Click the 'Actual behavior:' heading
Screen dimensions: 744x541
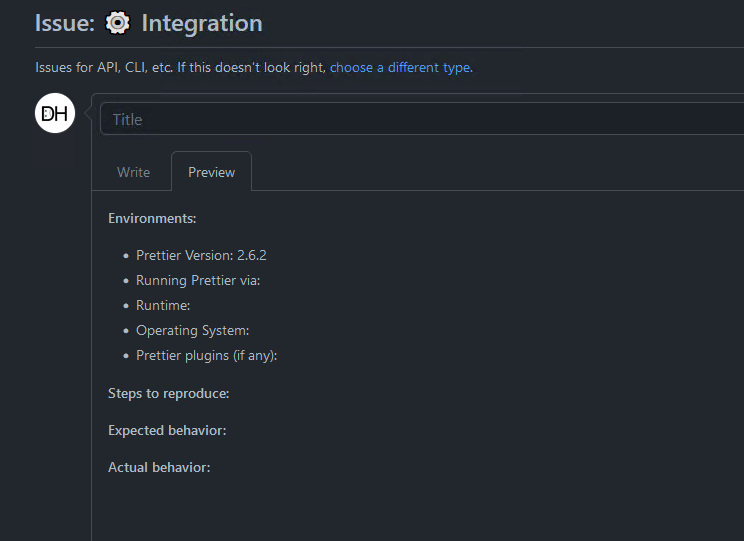point(159,467)
